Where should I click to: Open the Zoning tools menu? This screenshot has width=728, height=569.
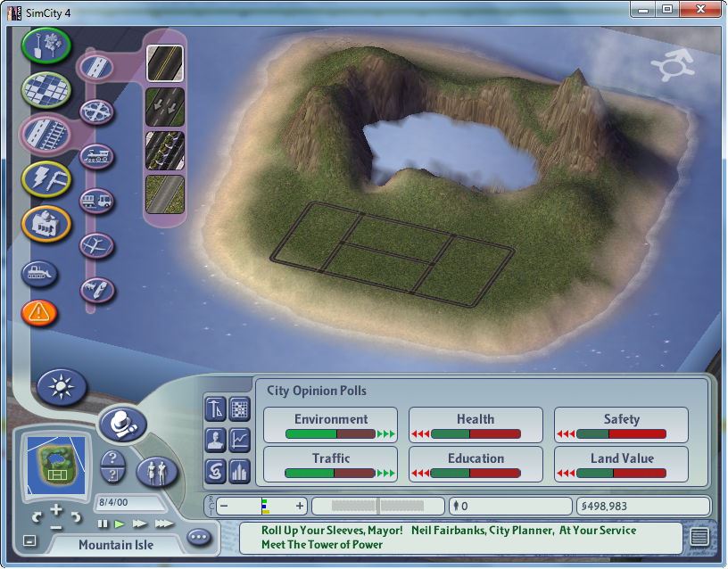(x=45, y=89)
